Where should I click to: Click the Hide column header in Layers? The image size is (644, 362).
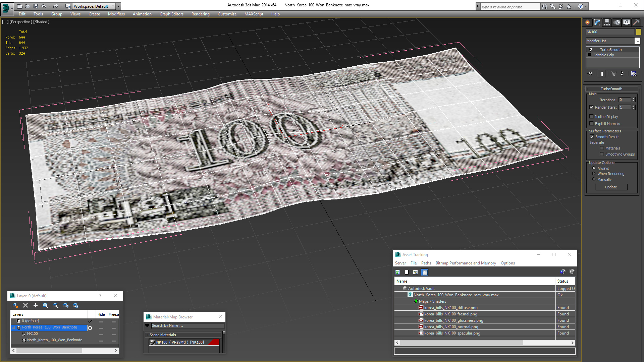[x=101, y=314]
